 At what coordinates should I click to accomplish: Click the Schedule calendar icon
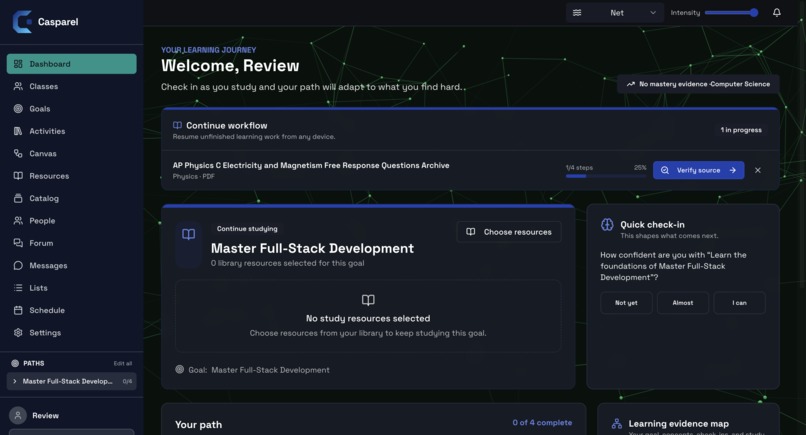18,310
